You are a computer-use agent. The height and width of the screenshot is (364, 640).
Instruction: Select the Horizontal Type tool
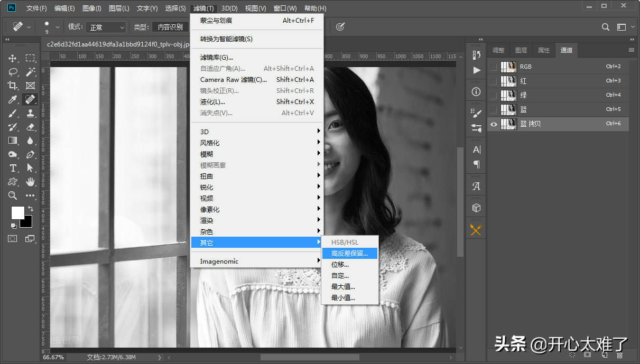tap(13, 168)
